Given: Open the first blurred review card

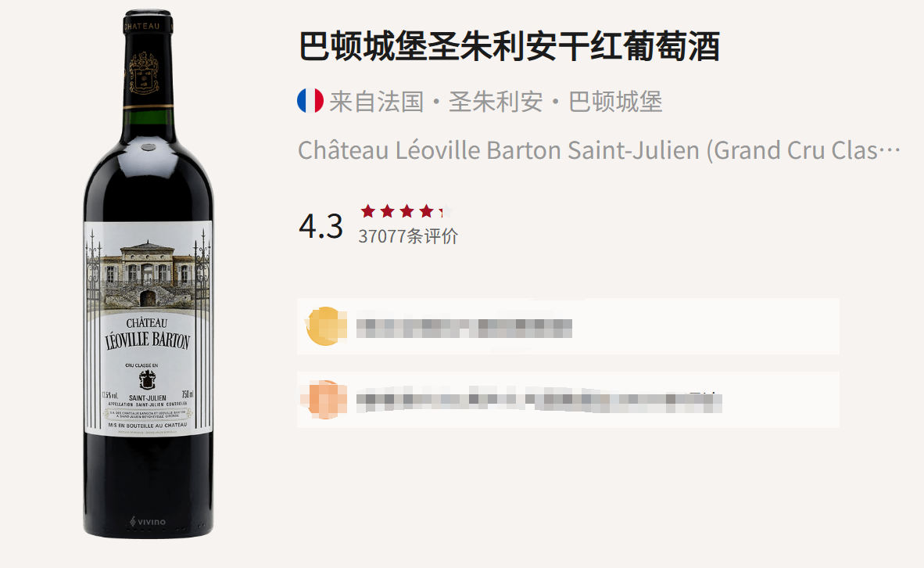Looking at the screenshot, I should [568, 326].
